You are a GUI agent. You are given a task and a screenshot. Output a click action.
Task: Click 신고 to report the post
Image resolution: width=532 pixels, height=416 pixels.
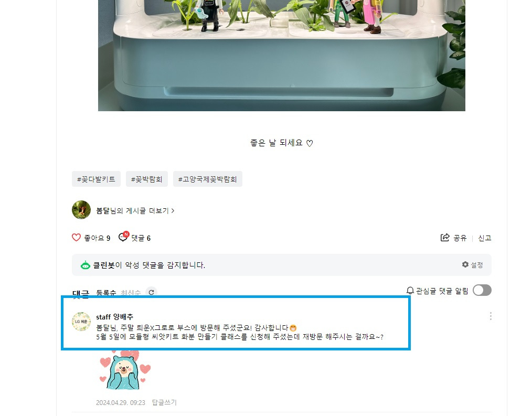click(484, 238)
